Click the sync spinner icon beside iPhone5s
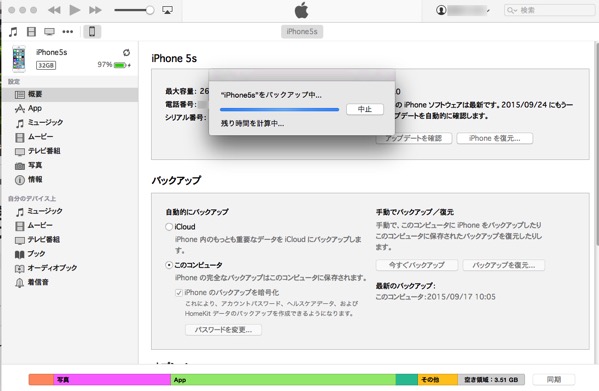Image resolution: width=599 pixels, height=391 pixels. pyautogui.click(x=126, y=52)
